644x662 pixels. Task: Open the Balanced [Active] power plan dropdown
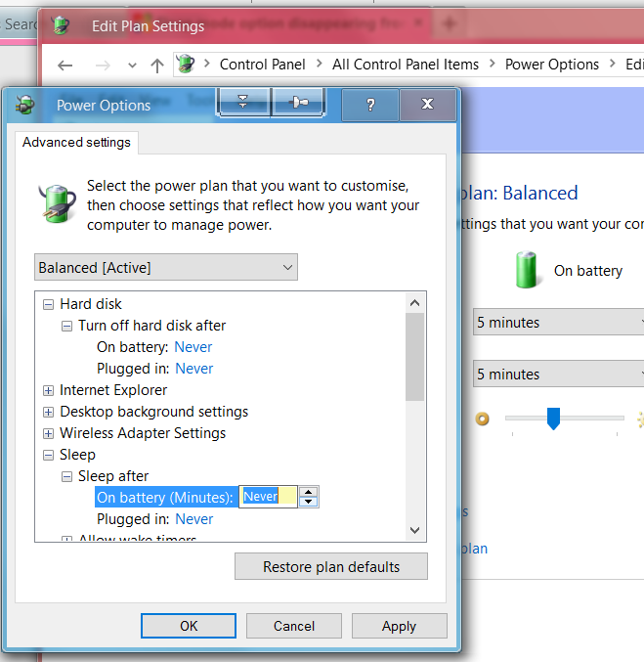click(x=166, y=267)
